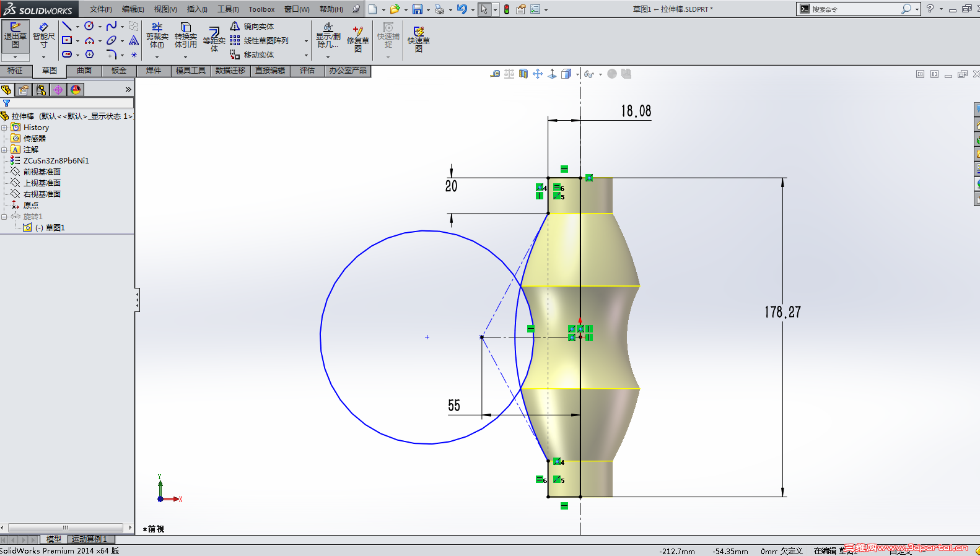Pick the Ellipse sketch tool
The height and width of the screenshot is (556, 980).
tap(112, 40)
